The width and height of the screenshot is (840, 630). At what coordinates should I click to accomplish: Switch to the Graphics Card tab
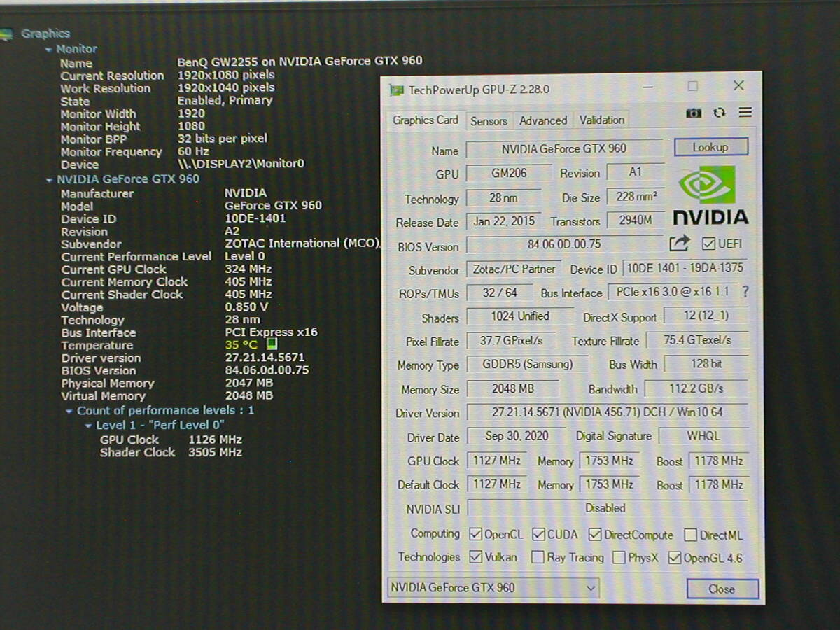point(426,120)
